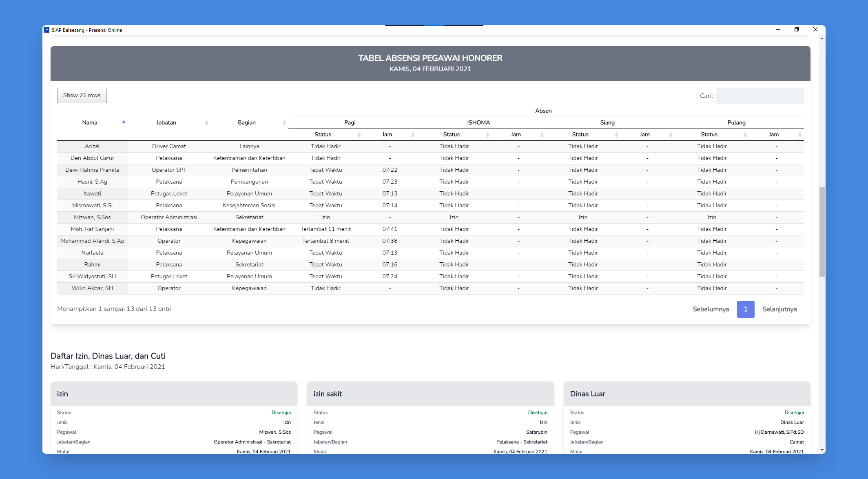
Task: Sort table by Nama column arrow
Action: [124, 122]
